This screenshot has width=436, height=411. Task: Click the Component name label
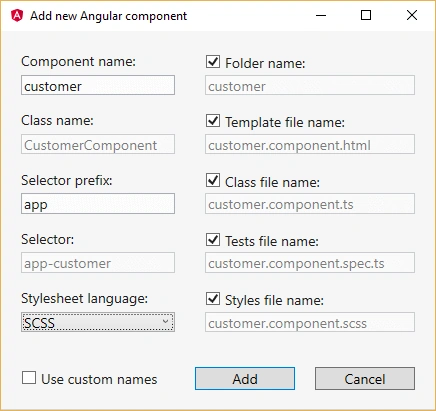tap(78, 62)
